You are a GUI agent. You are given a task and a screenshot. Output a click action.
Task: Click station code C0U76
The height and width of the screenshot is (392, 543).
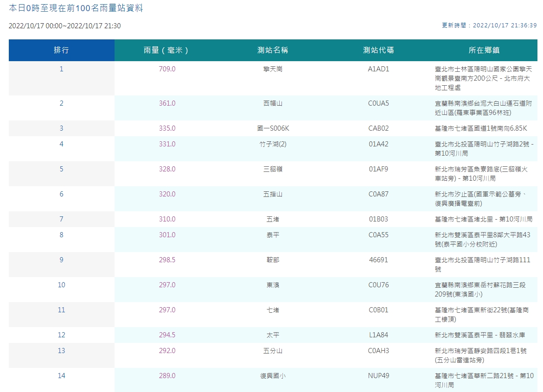(x=378, y=285)
